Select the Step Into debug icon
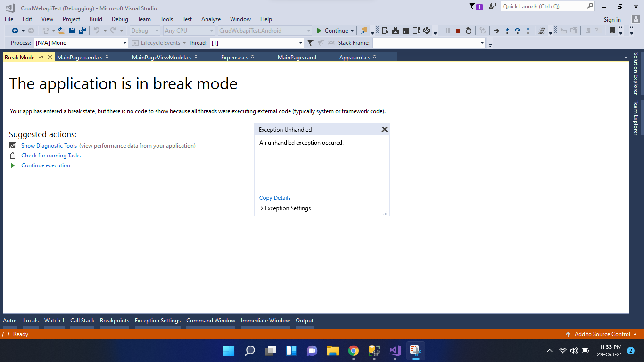Image resolution: width=644 pixels, height=362 pixels. (x=507, y=30)
